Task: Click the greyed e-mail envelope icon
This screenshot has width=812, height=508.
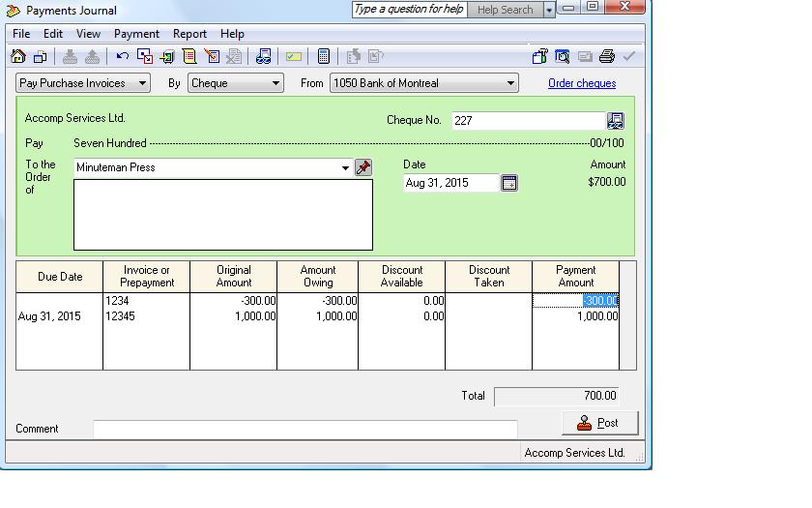Action: pyautogui.click(x=585, y=56)
